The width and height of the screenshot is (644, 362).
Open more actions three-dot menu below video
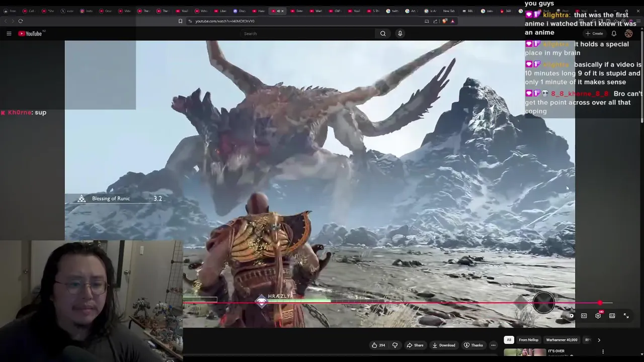point(493,345)
